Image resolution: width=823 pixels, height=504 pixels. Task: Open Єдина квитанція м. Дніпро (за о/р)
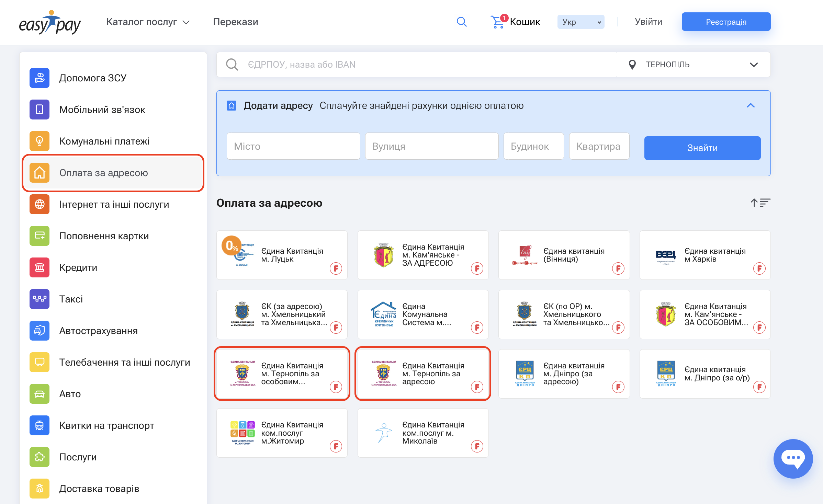coord(705,374)
